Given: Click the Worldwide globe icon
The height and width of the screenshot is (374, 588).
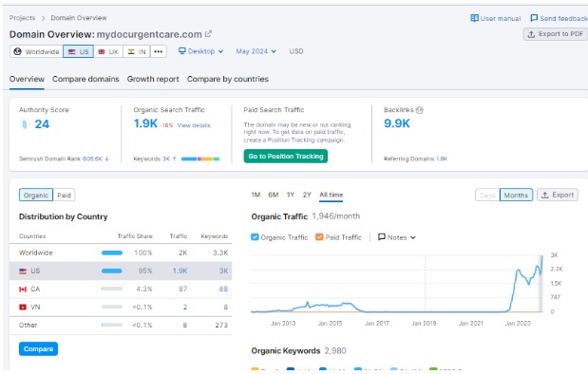Looking at the screenshot, I should point(17,51).
